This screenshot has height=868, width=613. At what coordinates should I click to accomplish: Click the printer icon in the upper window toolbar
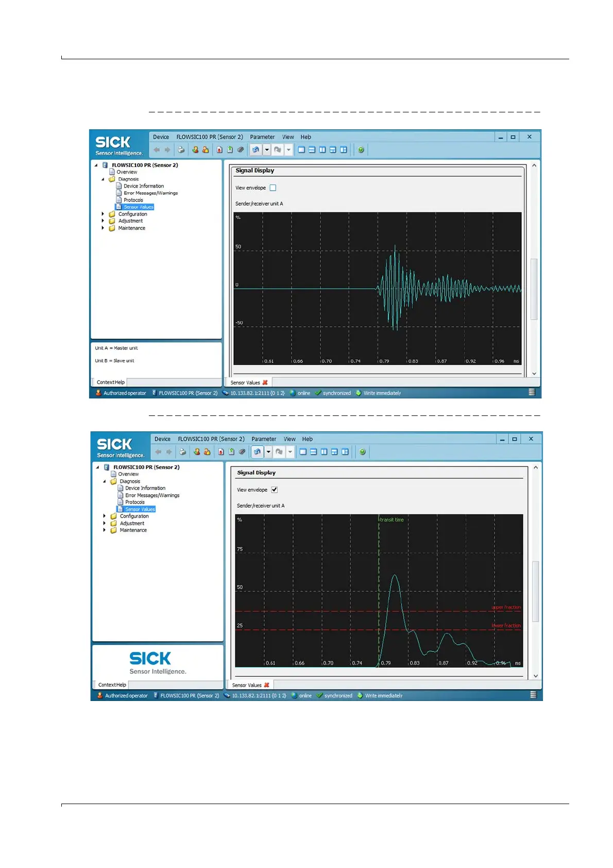pos(181,150)
